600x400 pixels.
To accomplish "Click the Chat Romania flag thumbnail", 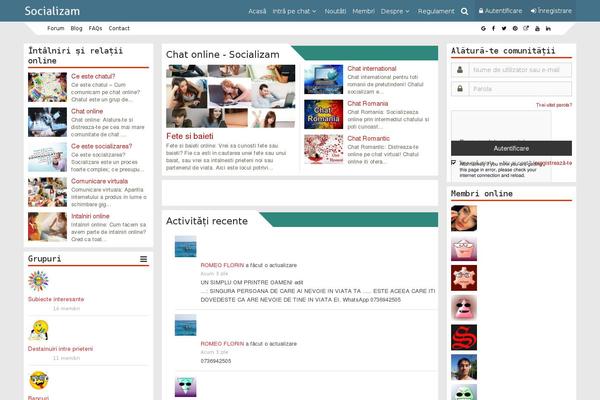I will (x=324, y=114).
